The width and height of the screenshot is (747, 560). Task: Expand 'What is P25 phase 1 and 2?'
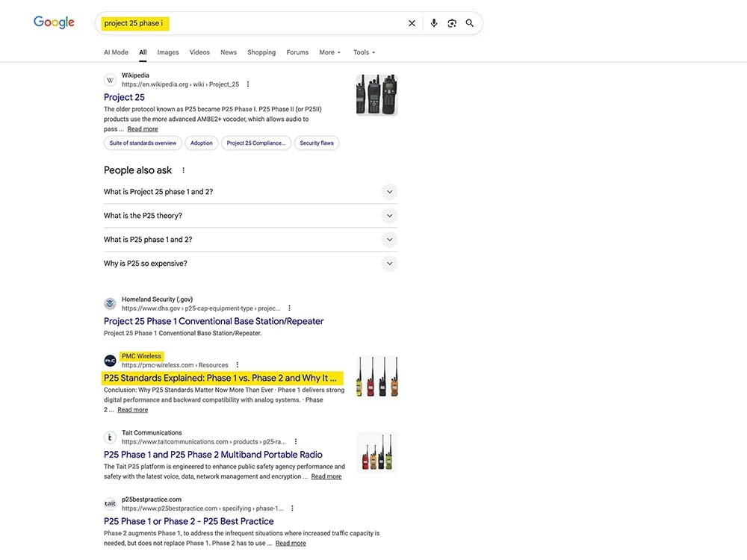(250, 240)
